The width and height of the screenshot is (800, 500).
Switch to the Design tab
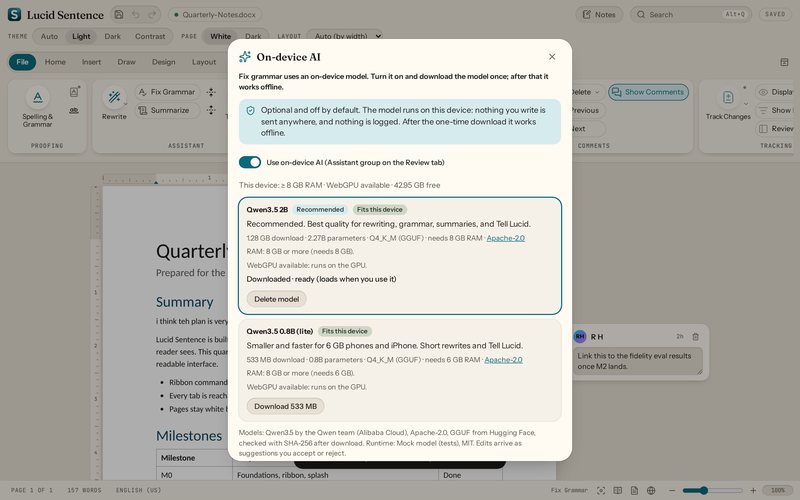[163, 62]
